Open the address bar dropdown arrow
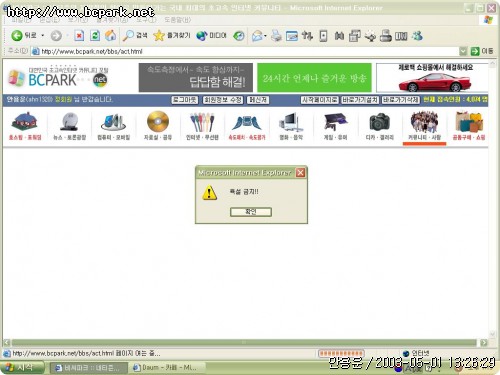This screenshot has height=375, width=500. [x=463, y=51]
